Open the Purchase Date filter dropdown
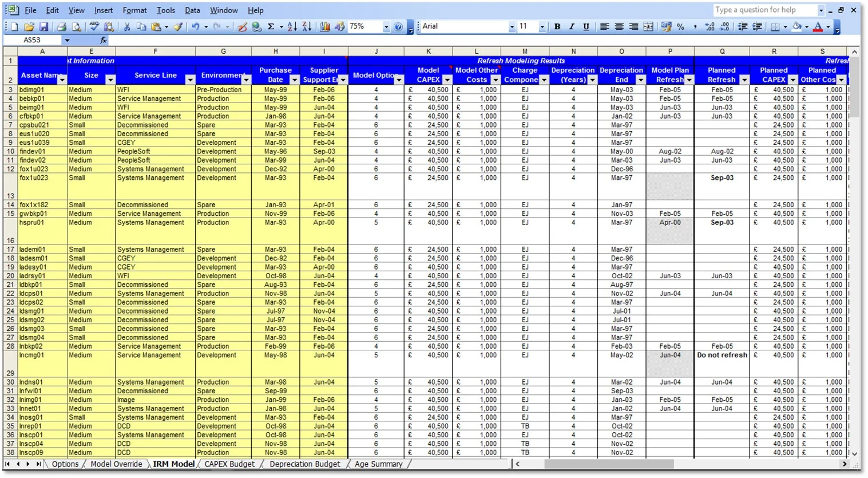Image resolution: width=868 pixels, height=478 pixels. 294,80
